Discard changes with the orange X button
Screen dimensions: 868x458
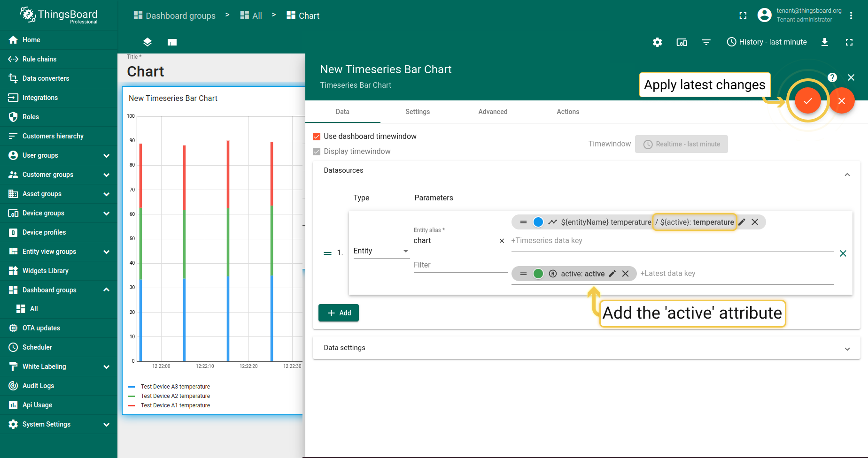(x=842, y=101)
